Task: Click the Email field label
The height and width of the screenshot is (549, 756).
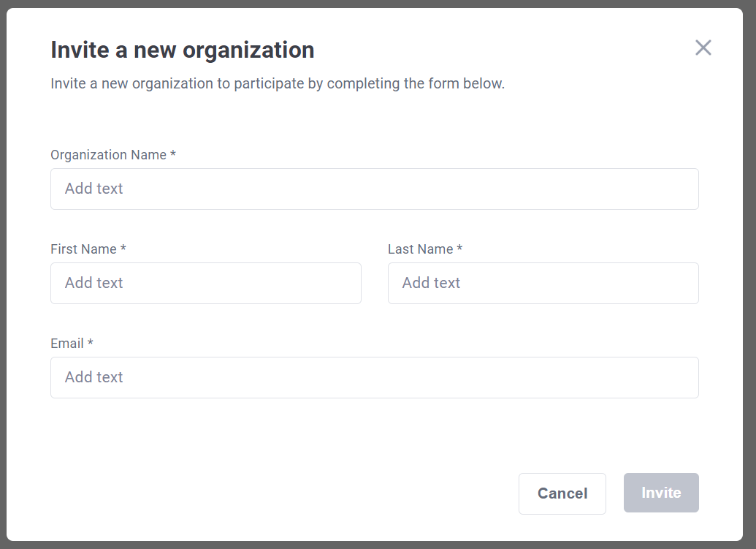Action: click(x=67, y=344)
